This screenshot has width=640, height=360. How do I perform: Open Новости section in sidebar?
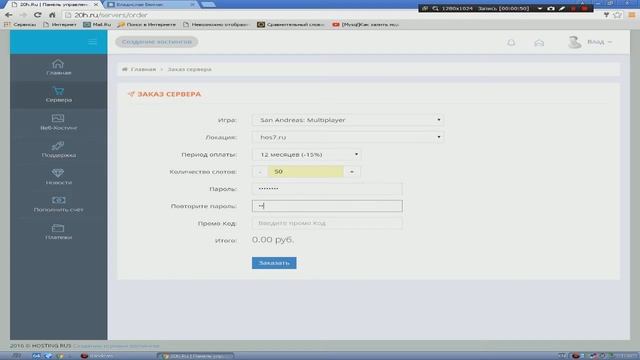tap(58, 177)
